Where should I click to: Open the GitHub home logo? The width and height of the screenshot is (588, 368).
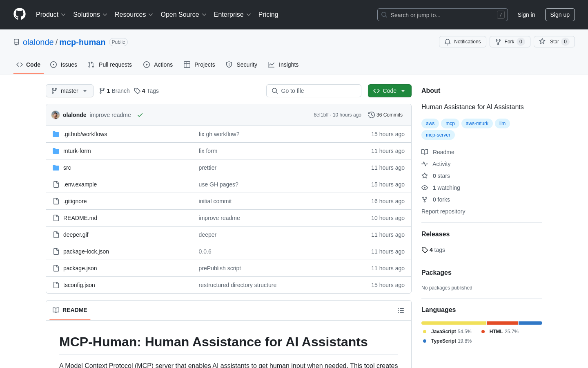[x=20, y=14]
